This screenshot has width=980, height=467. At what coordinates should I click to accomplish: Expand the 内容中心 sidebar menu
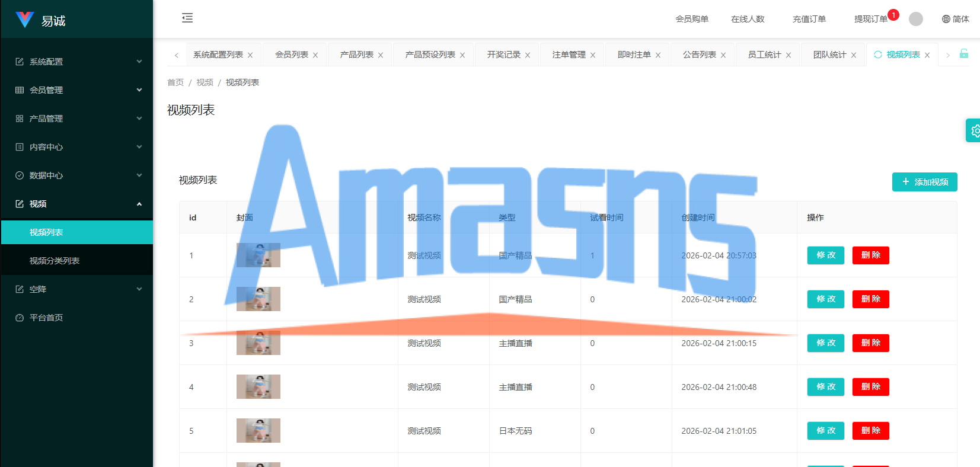pyautogui.click(x=77, y=147)
